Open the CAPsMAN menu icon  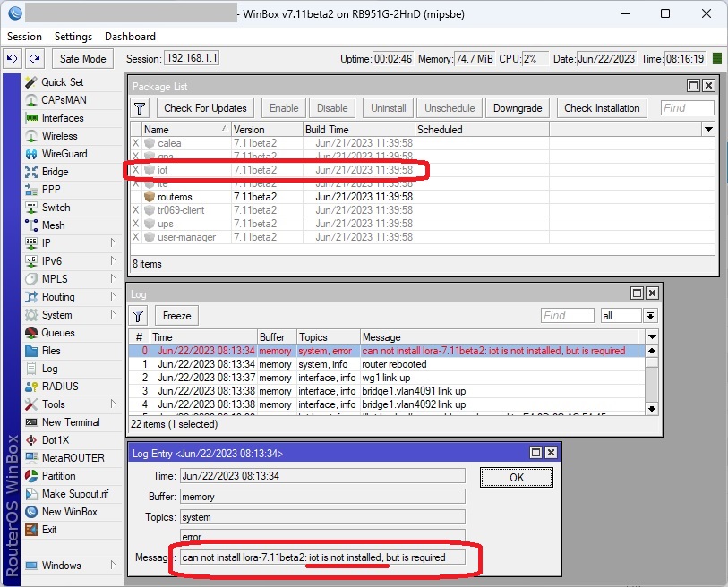31,100
